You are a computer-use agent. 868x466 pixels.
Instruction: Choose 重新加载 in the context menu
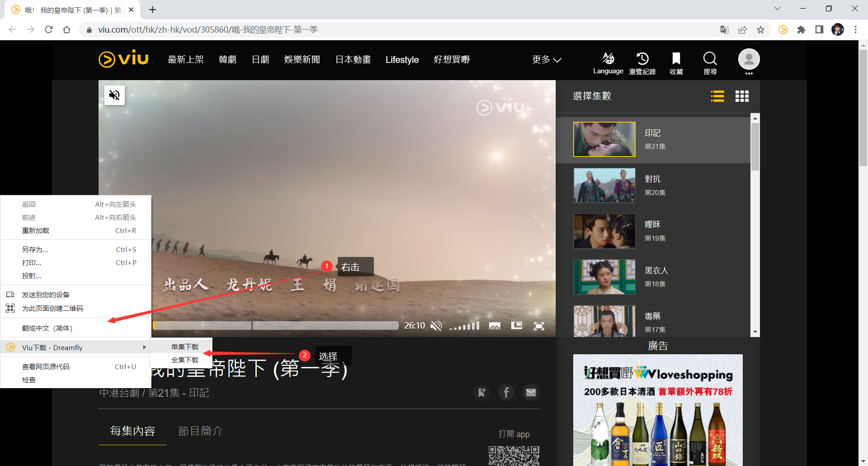click(76, 231)
